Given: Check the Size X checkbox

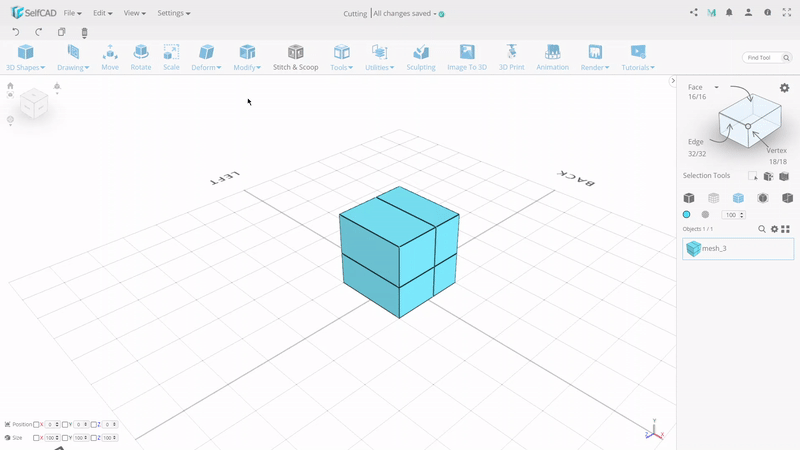Looking at the screenshot, I should click(x=36, y=438).
